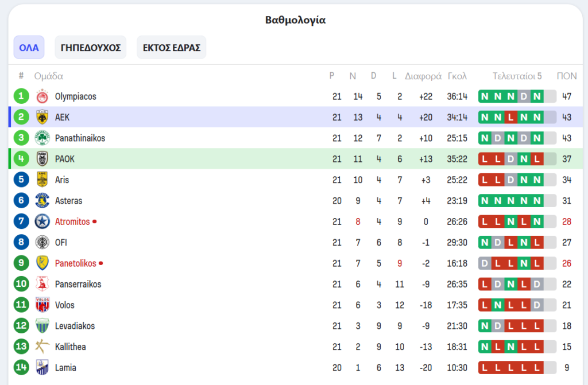Screen dimensions: 588x385
Task: Open the ΕΚΤΟΣ ΕΔΡΑΣ tab
Action: click(171, 48)
